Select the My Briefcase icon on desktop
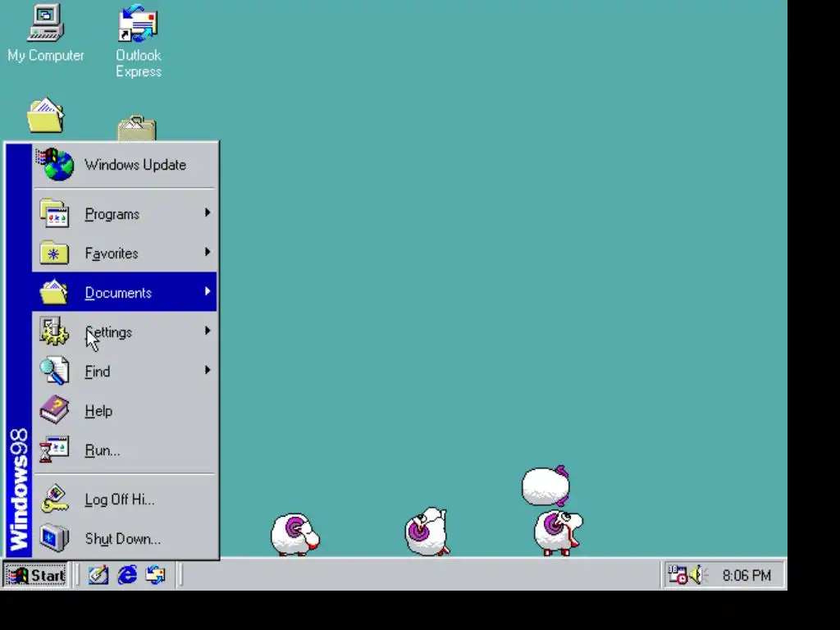Screen dimensions: 840x630 tap(137, 129)
